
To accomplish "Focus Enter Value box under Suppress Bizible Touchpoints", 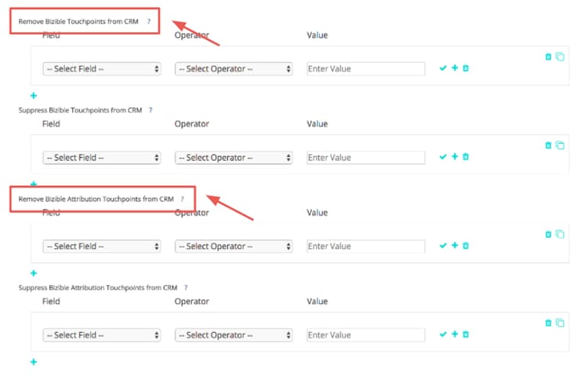I will click(365, 158).
